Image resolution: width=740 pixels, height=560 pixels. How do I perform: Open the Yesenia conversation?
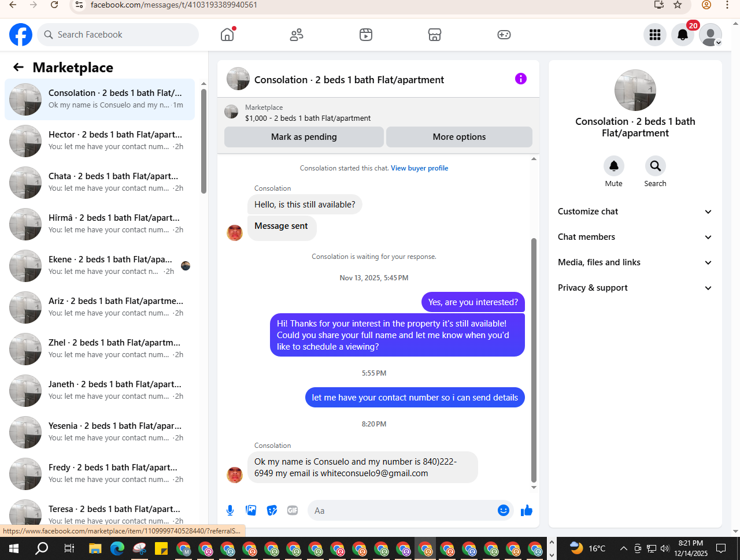point(99,432)
